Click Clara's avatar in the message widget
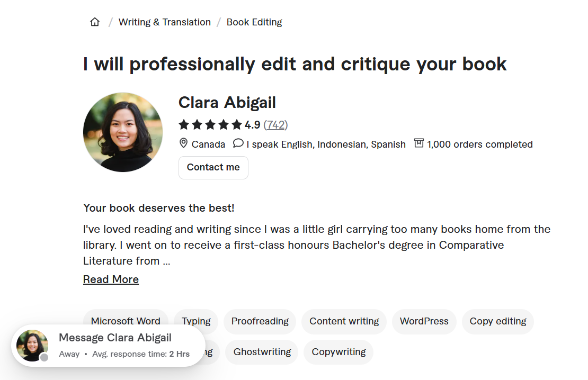 point(32,347)
